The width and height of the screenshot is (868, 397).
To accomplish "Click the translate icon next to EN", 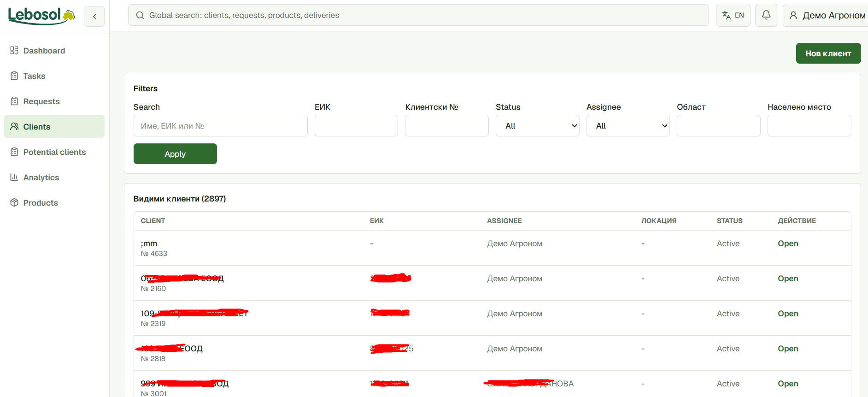I will coord(727,15).
